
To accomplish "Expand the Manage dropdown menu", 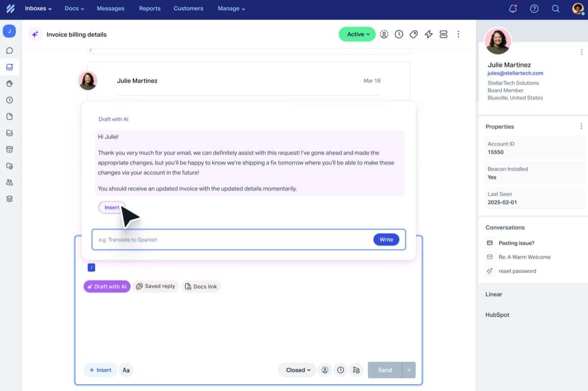I will click(x=231, y=8).
